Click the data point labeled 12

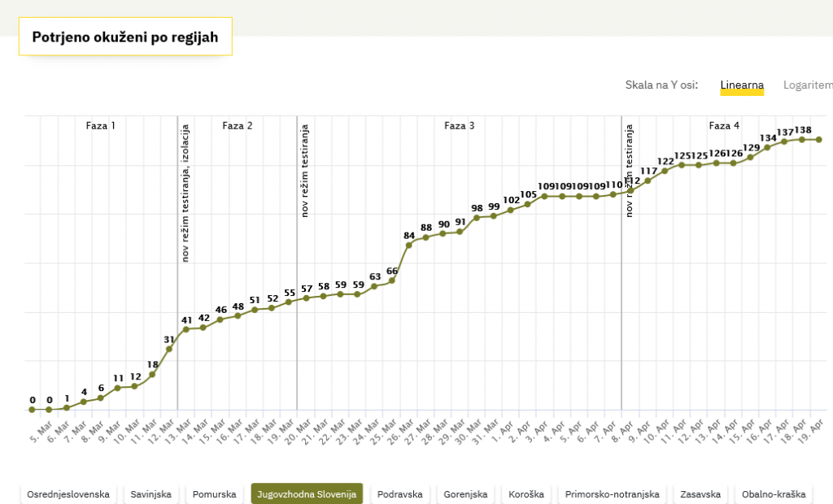click(134, 386)
